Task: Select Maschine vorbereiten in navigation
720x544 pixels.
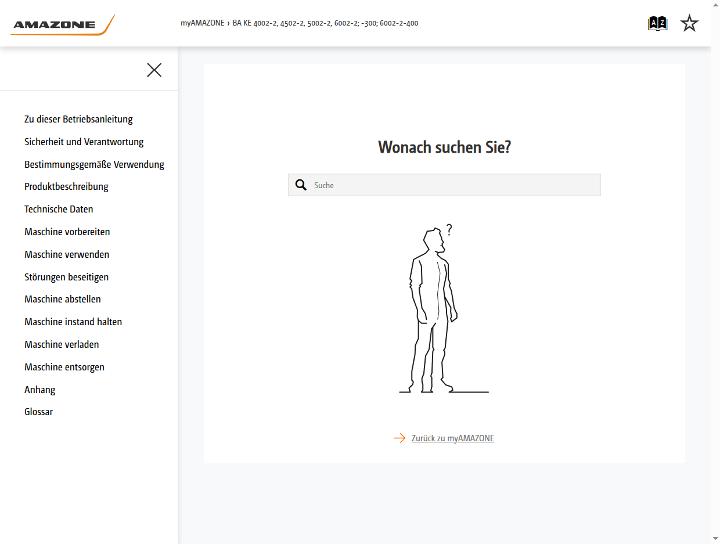Action: [x=67, y=232]
